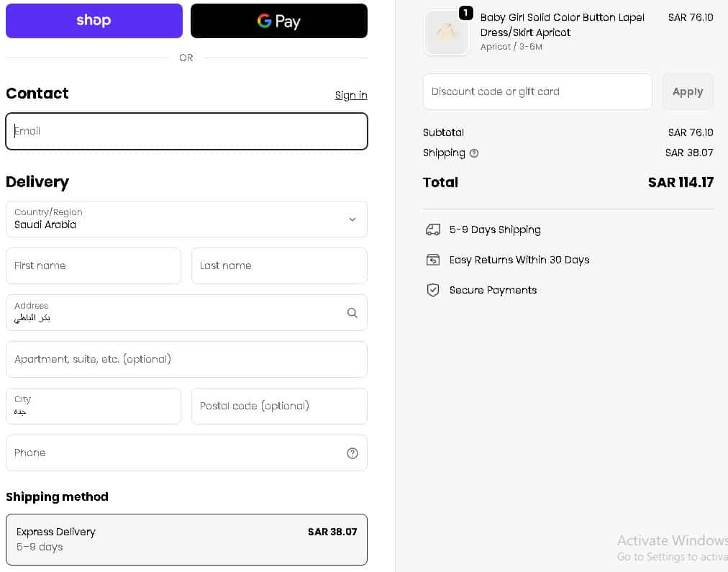728x572 pixels.
Task: Click the Phone field help icon
Action: (352, 453)
